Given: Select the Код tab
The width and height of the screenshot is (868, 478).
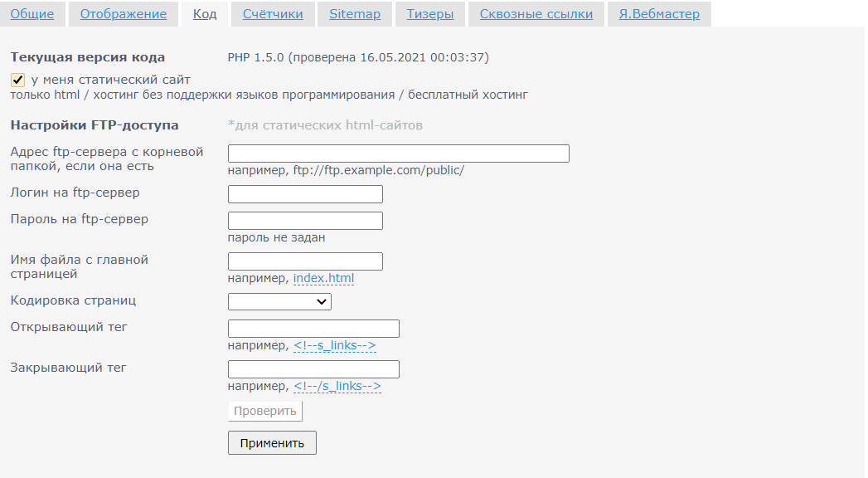Looking at the screenshot, I should pyautogui.click(x=205, y=14).
